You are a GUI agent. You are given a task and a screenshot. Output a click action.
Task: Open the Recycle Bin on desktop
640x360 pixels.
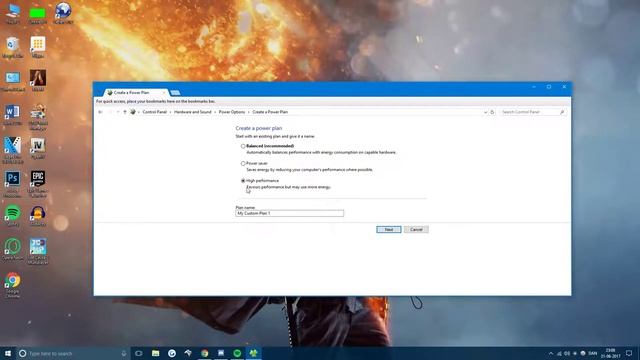[x=12, y=47]
